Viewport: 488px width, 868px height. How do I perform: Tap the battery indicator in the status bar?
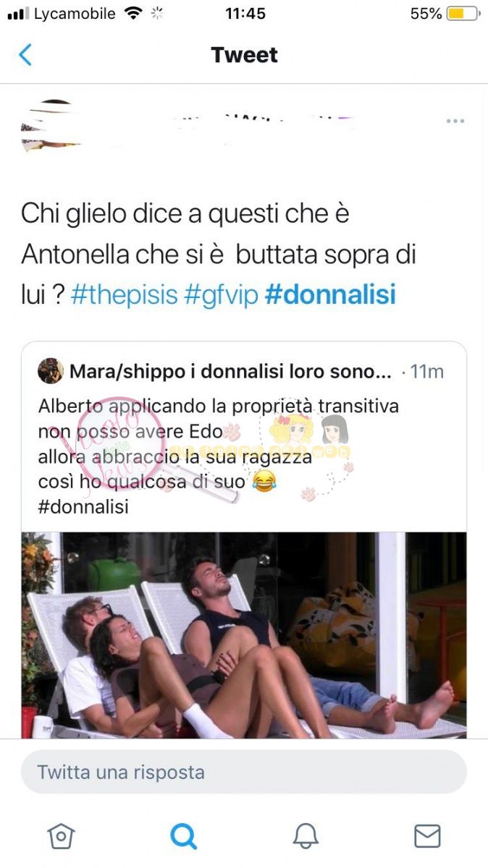pyautogui.click(x=463, y=14)
